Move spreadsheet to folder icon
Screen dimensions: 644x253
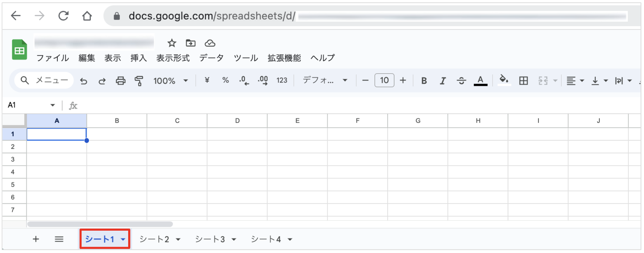[x=191, y=43]
